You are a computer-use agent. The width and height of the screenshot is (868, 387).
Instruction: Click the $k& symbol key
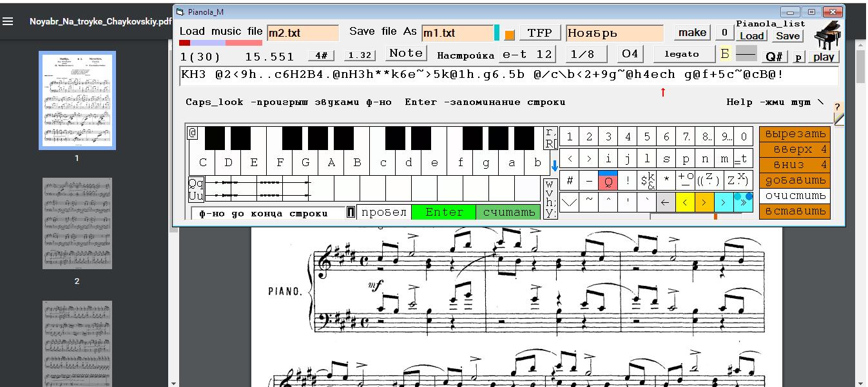(x=646, y=181)
